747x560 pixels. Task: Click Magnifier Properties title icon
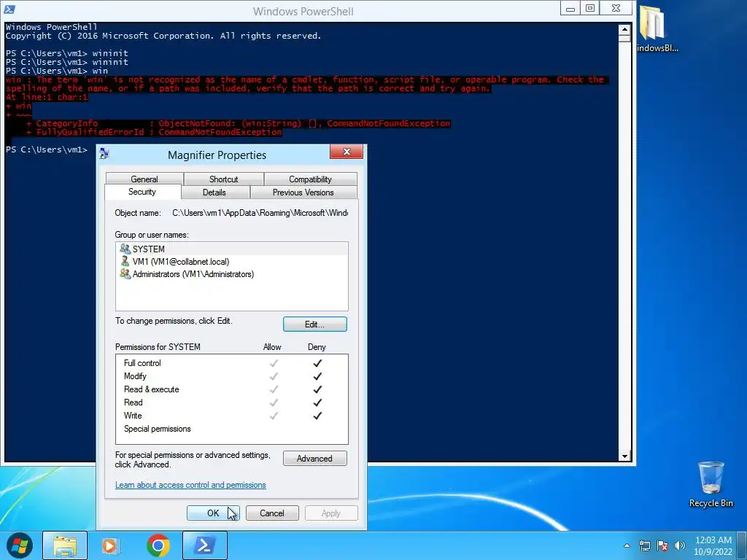[104, 153]
